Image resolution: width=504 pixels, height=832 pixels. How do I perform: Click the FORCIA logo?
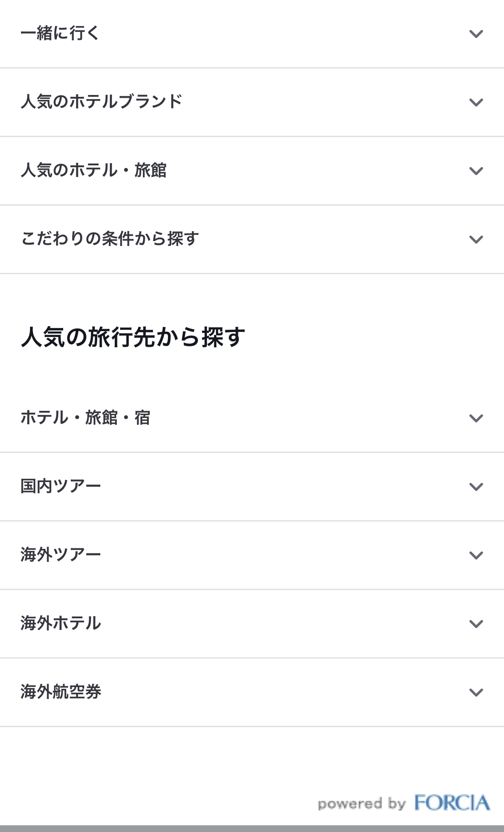(452, 803)
